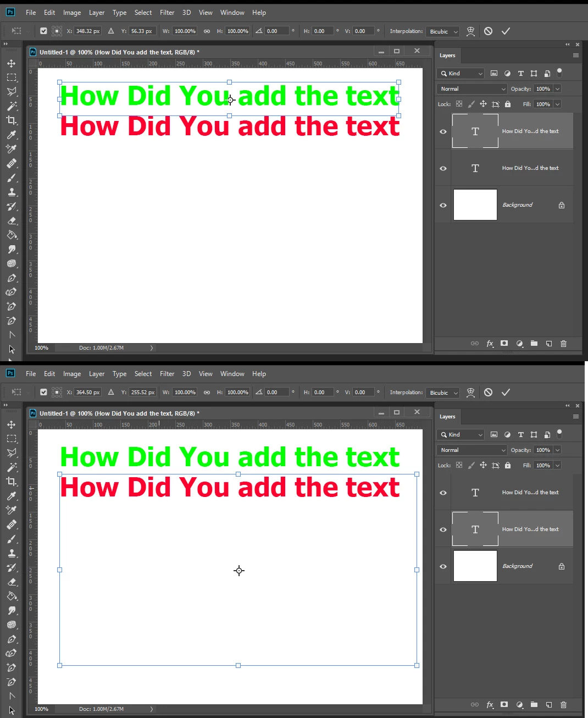Open Normal blend mode dropdown in upper window

coord(472,89)
